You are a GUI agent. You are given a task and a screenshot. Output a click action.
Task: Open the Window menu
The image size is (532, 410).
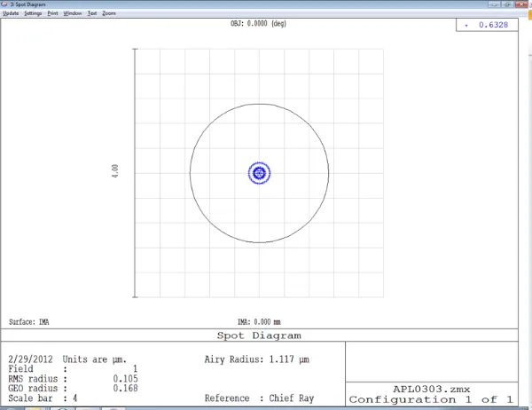[x=73, y=14]
